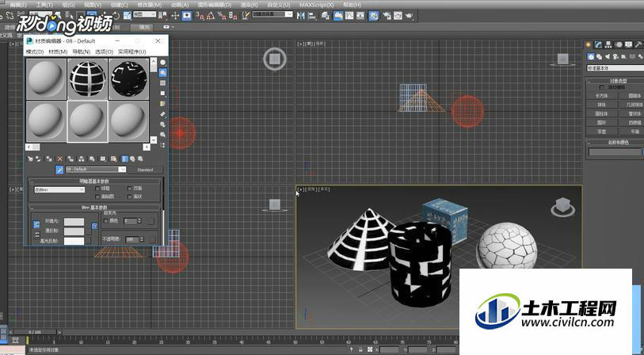Click the 漫反射 diffuse color swatch
Viewport: 644px width, 355px height.
[x=74, y=231]
